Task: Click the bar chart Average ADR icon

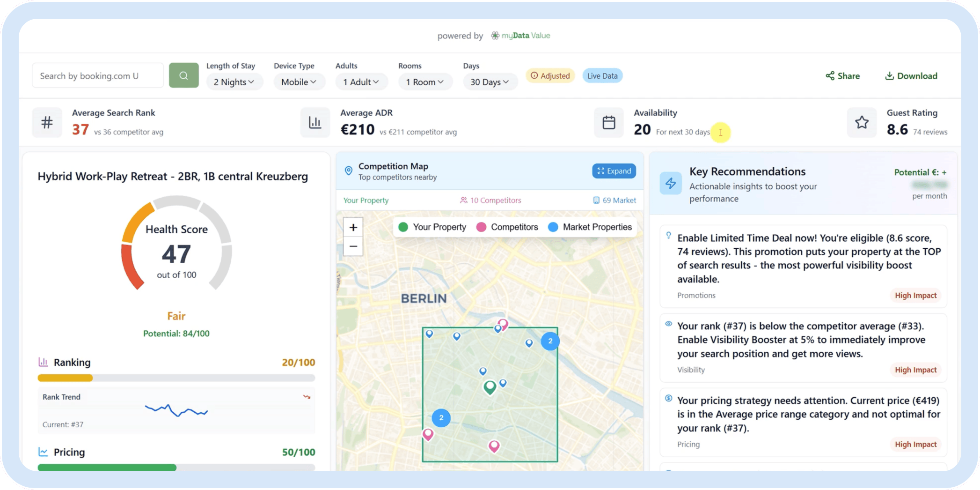Action: click(x=315, y=123)
